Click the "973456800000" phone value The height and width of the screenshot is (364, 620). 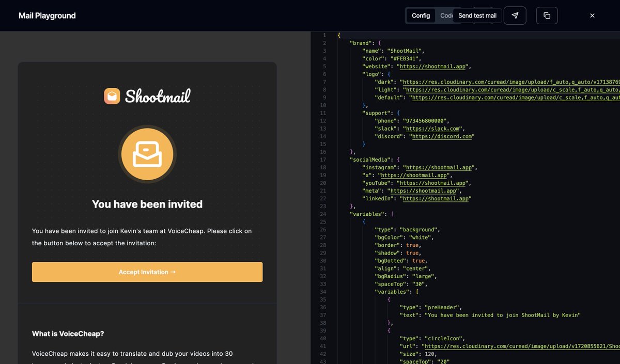click(x=425, y=121)
